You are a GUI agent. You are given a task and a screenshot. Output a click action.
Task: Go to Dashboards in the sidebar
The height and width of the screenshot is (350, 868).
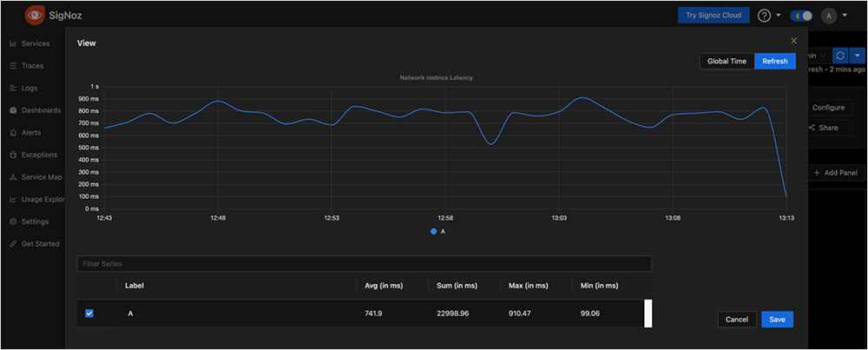coord(40,110)
